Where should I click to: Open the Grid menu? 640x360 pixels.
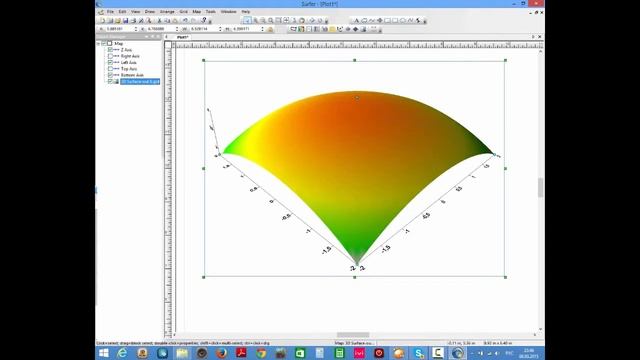[184, 12]
